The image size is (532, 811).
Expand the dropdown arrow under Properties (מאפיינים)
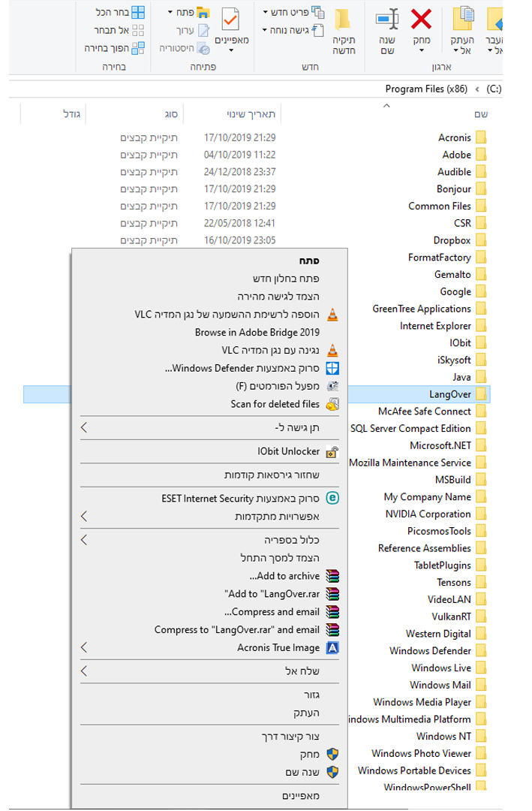[x=231, y=51]
